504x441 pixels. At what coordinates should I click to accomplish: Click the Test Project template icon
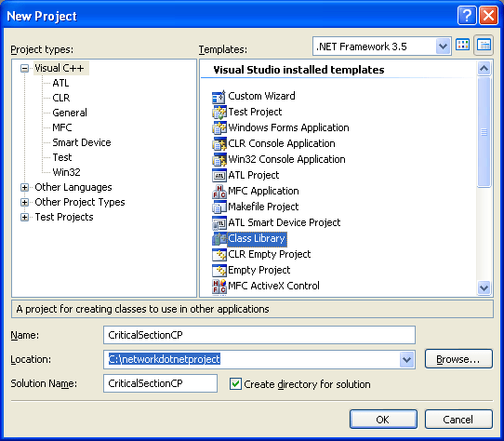[x=219, y=113]
